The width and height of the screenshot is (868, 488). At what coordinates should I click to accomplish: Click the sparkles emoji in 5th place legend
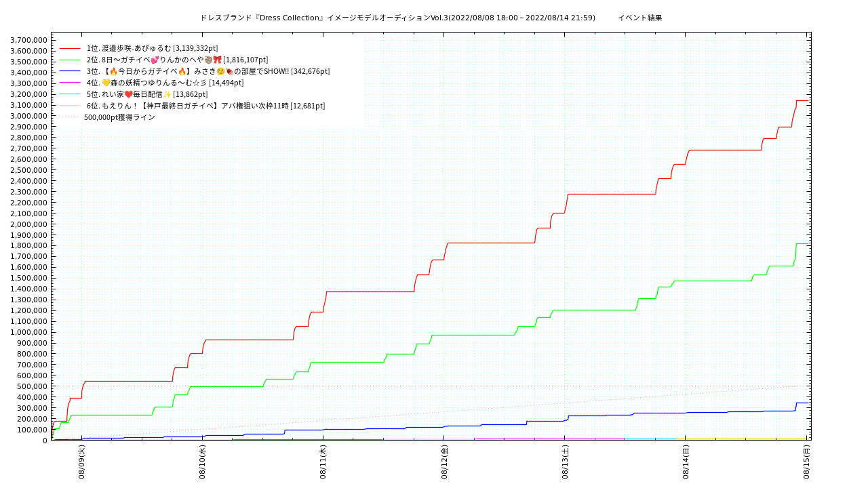click(x=167, y=94)
